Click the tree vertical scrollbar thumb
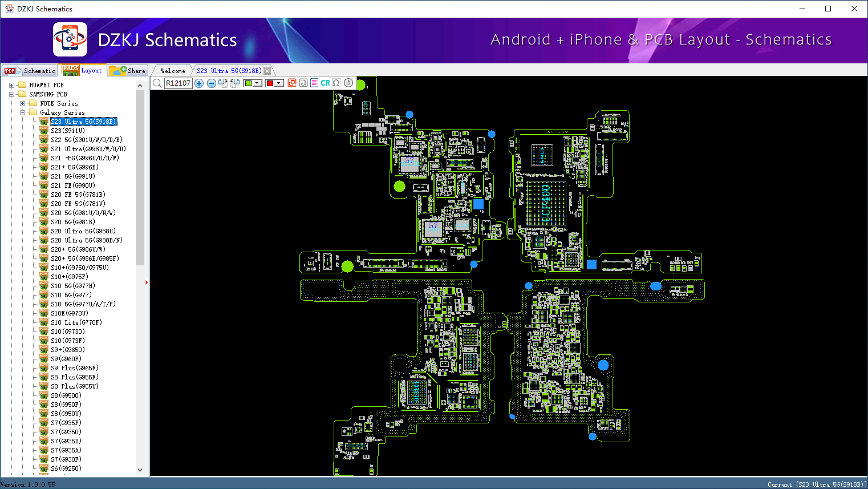868x489 pixels. 140,177
